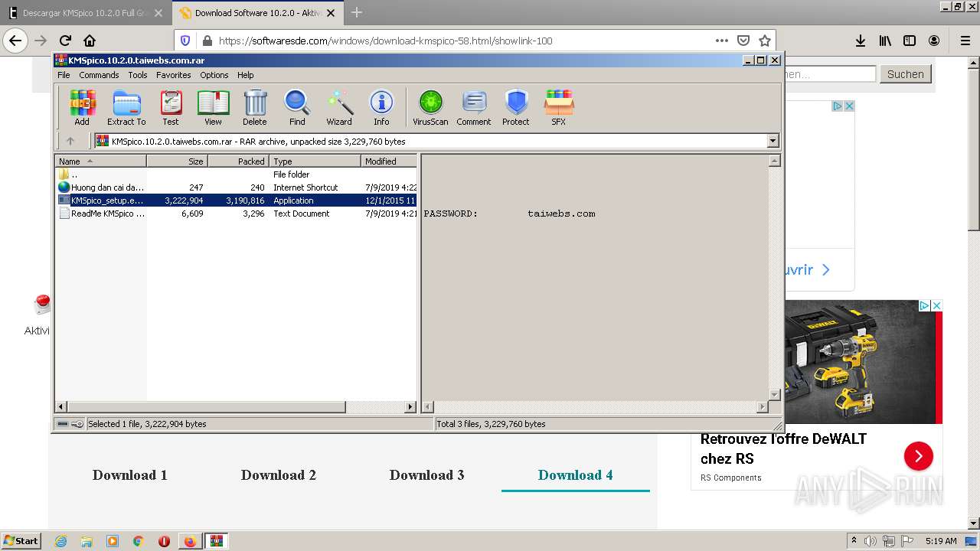Click the Pocket save icon
This screenshot has height=551, width=980.
tap(743, 41)
